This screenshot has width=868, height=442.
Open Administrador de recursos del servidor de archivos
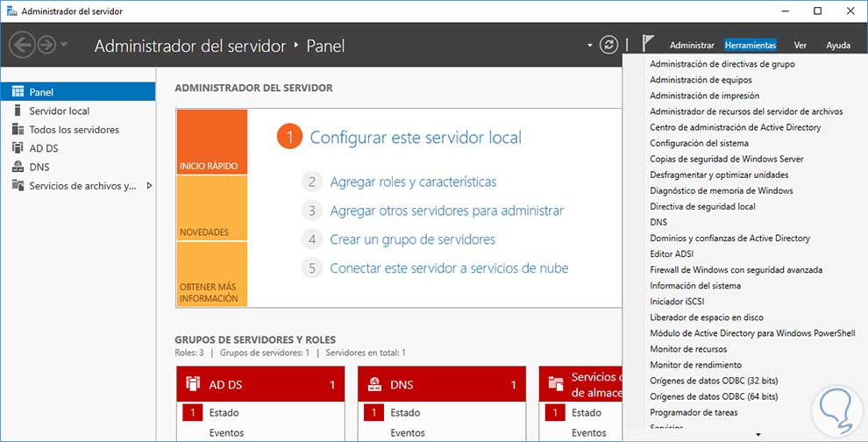click(x=745, y=111)
